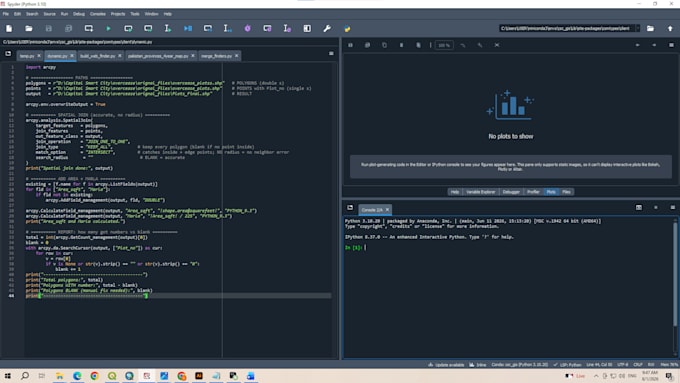Maximize current pane toolbar icon
The width and height of the screenshot is (680, 383).
click(x=307, y=29)
